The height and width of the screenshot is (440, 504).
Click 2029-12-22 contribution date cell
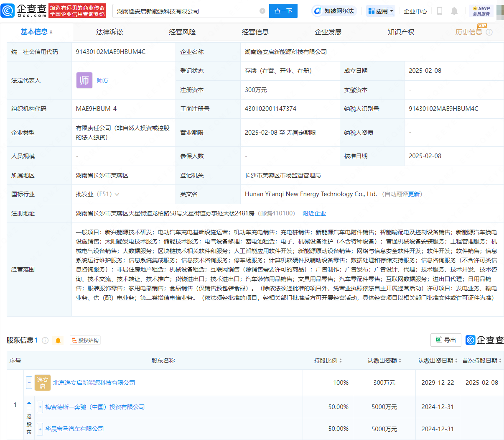[438, 383]
